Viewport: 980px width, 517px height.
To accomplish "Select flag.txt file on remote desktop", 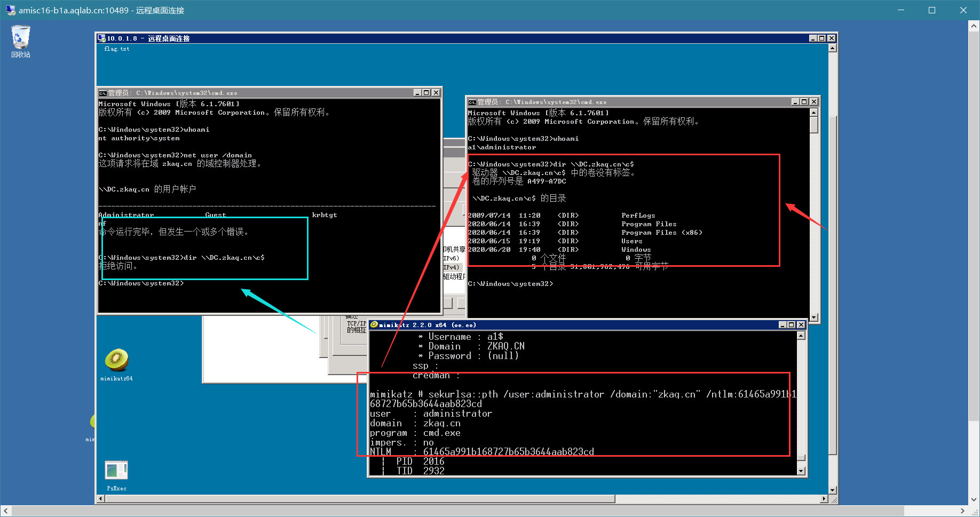I will click(x=116, y=49).
